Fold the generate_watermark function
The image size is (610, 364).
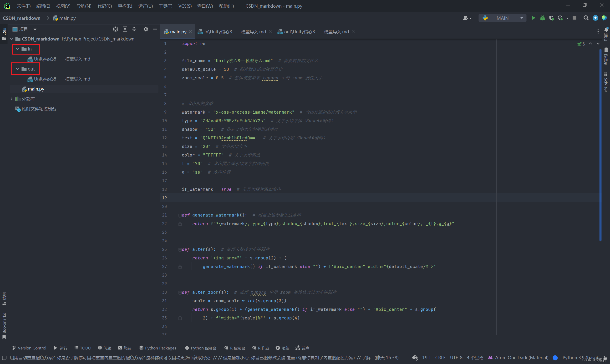coord(180,215)
